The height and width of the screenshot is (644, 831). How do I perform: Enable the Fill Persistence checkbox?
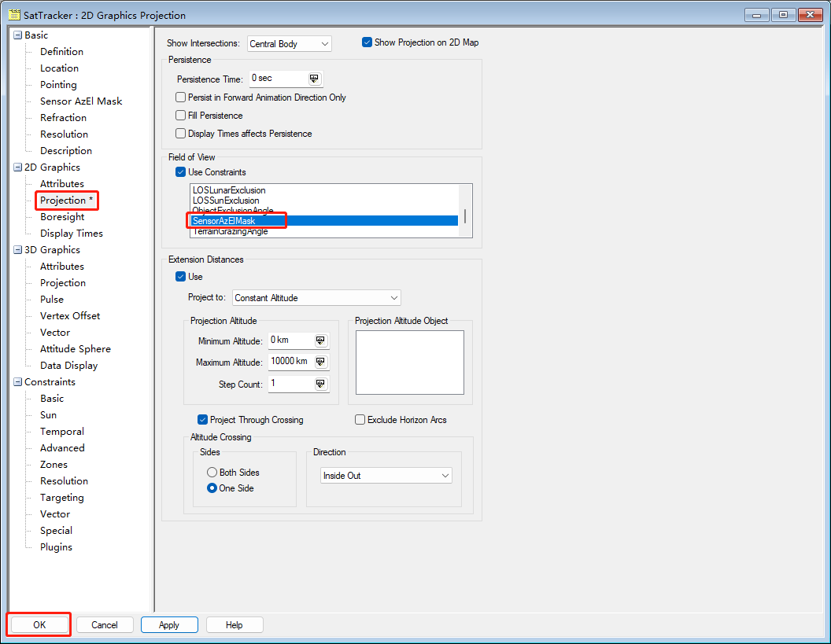(181, 116)
